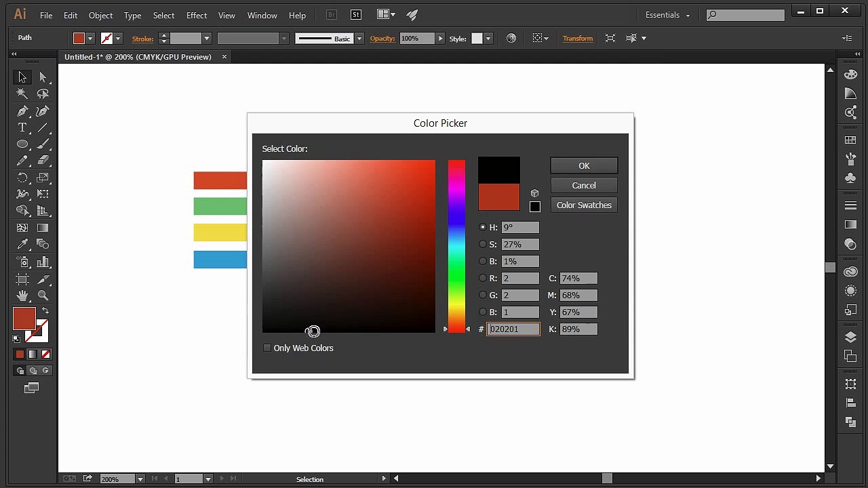Open Color Swatches from the picker
Viewport: 868px width, 488px height.
click(584, 205)
